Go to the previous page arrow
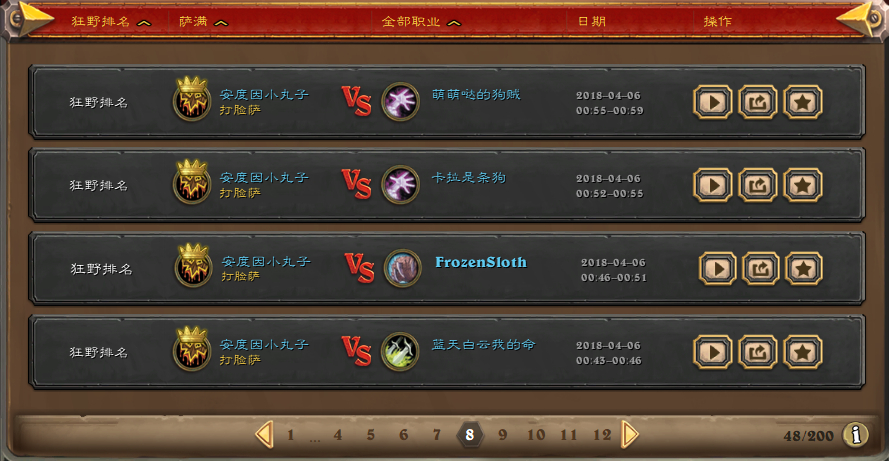The width and height of the screenshot is (889, 461). coord(264,435)
